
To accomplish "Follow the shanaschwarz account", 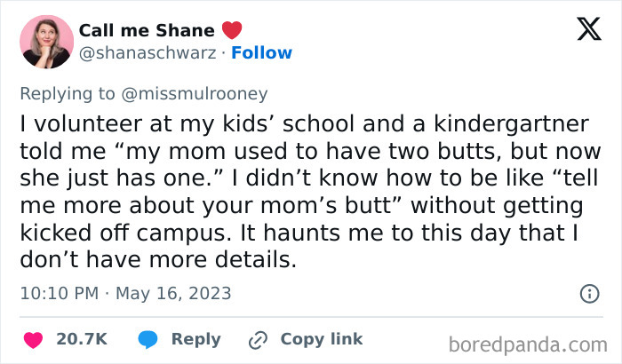I will click(x=262, y=52).
